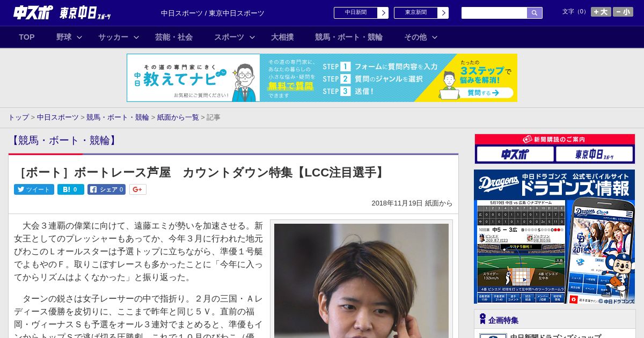Open 東京中日スポーツ subscription banner in sidebar

[x=594, y=154]
